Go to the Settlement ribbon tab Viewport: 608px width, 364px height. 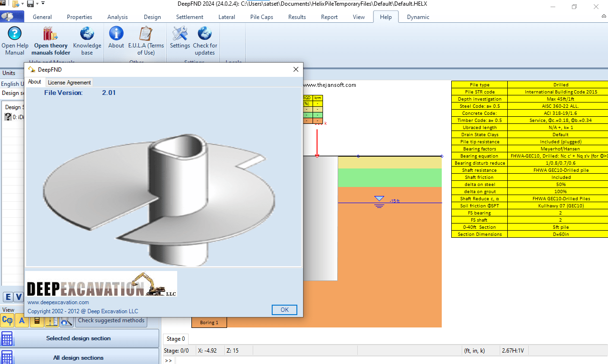(190, 17)
